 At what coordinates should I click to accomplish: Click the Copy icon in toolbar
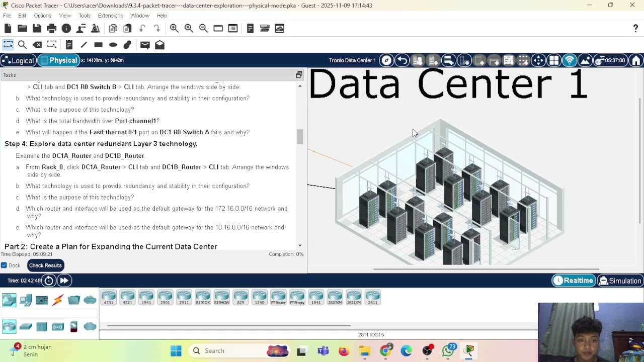pyautogui.click(x=113, y=29)
